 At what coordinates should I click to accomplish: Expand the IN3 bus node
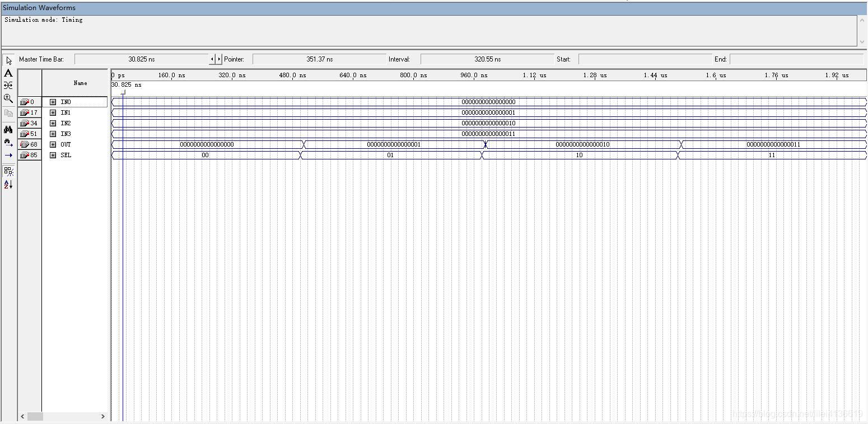(53, 134)
